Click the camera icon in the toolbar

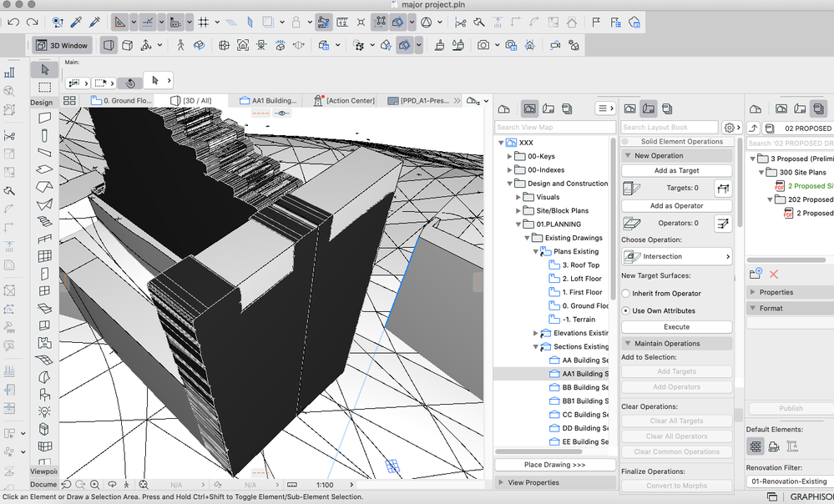(483, 45)
